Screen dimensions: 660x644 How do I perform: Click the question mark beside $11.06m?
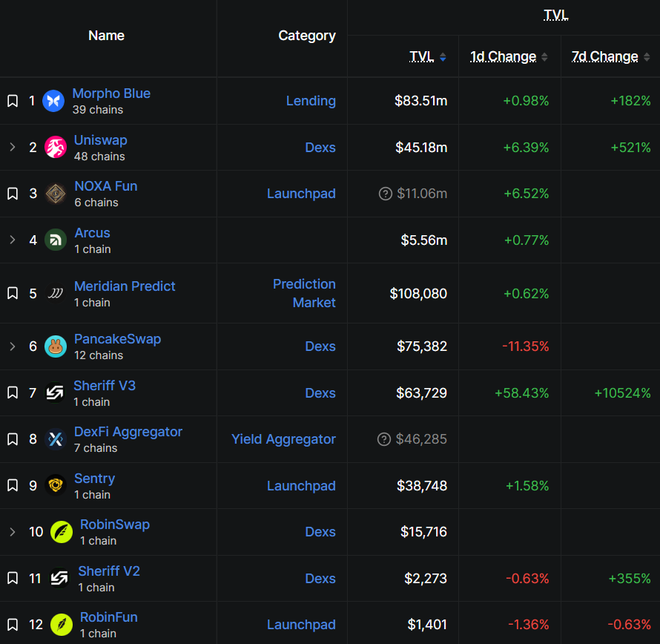click(386, 194)
